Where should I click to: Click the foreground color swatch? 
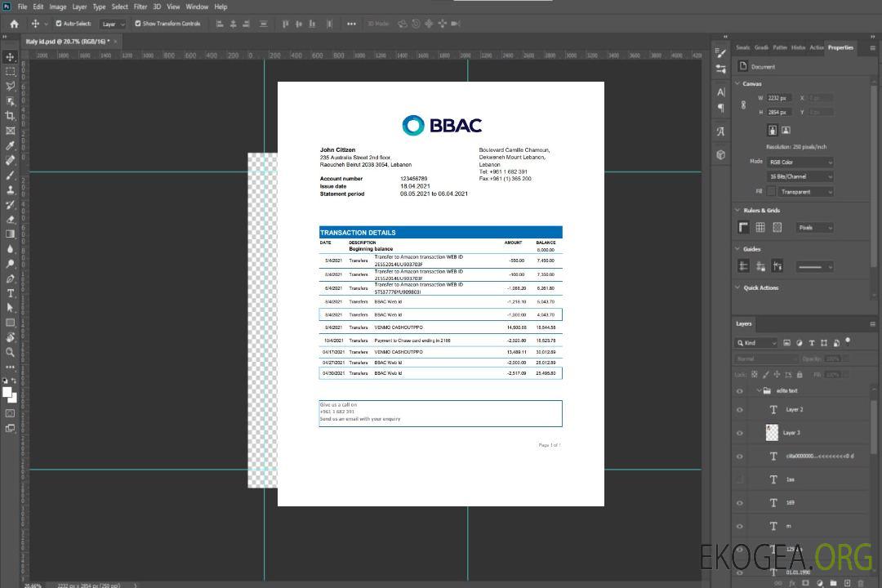(x=7, y=393)
